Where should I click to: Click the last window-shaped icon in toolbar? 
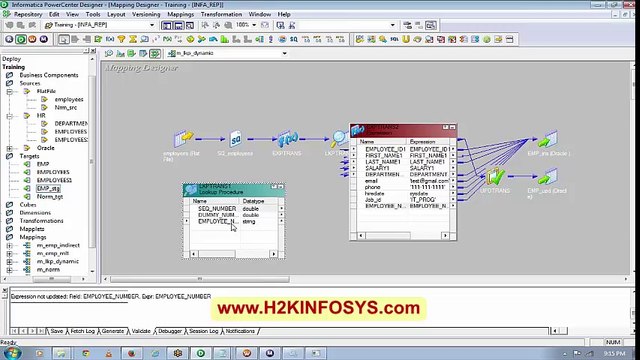(x=509, y=39)
